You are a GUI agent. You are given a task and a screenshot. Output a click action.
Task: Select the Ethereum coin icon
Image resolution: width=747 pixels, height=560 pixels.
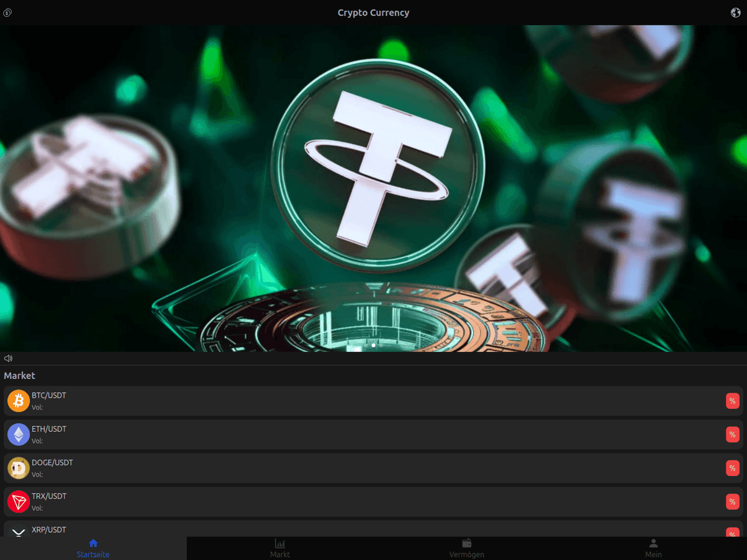click(19, 434)
